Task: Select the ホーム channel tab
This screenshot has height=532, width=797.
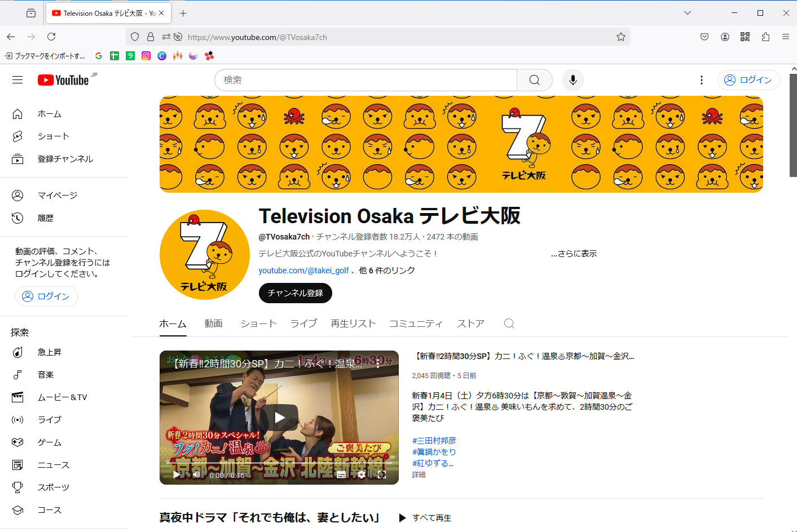Action: (x=173, y=323)
